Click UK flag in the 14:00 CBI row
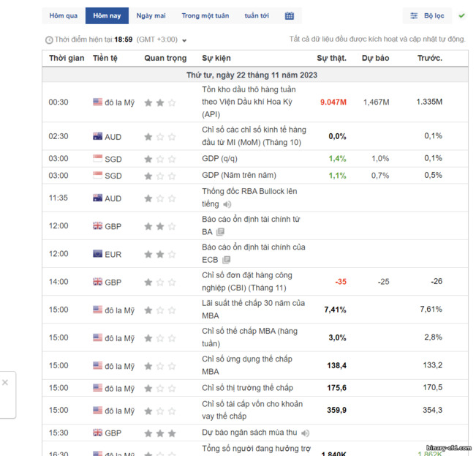 coord(97,282)
